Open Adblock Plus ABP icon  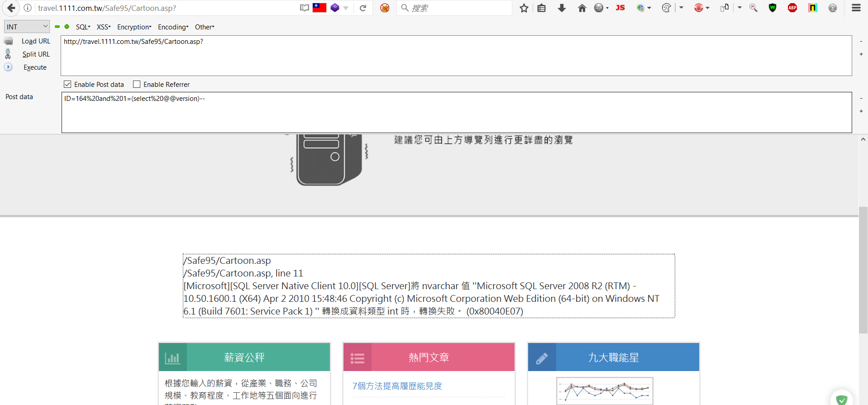coord(792,8)
